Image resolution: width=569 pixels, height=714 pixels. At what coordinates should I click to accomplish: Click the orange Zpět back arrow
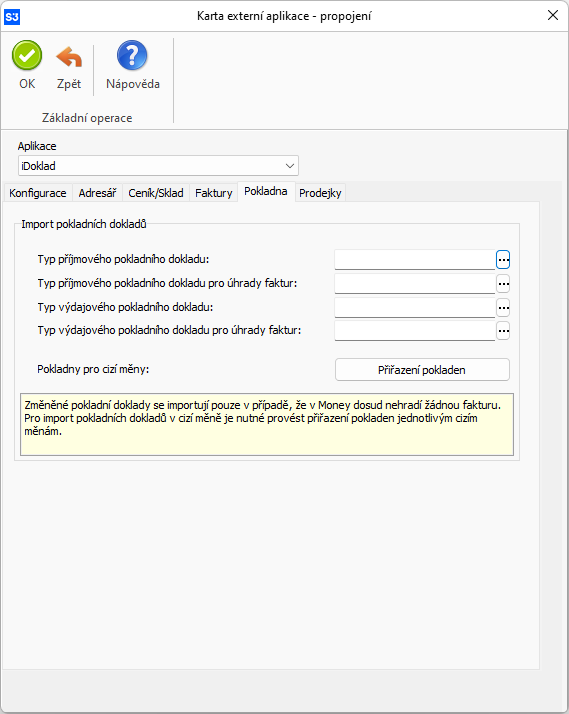pos(69,56)
